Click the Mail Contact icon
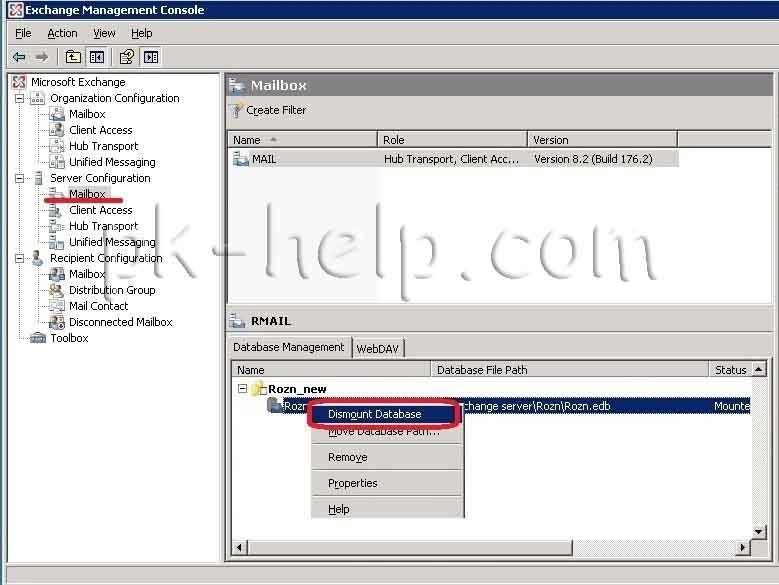Image resolution: width=779 pixels, height=585 pixels. (57, 306)
